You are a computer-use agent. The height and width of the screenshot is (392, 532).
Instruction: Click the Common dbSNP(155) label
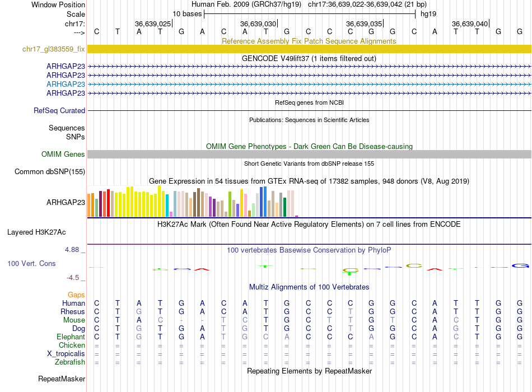[49, 172]
